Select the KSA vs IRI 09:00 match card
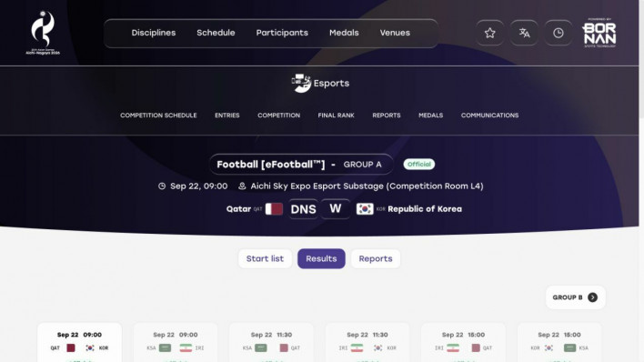The width and height of the screenshot is (644, 362). (176, 343)
